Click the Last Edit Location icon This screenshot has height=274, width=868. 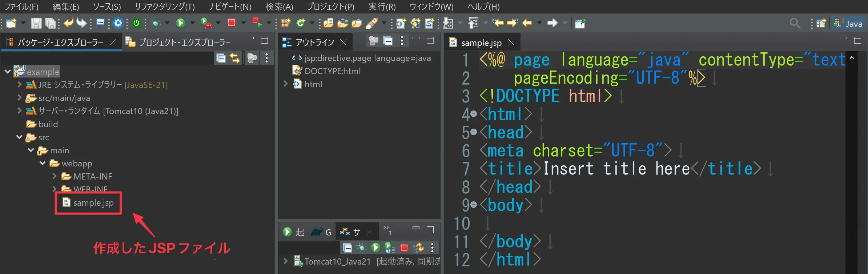click(x=498, y=23)
